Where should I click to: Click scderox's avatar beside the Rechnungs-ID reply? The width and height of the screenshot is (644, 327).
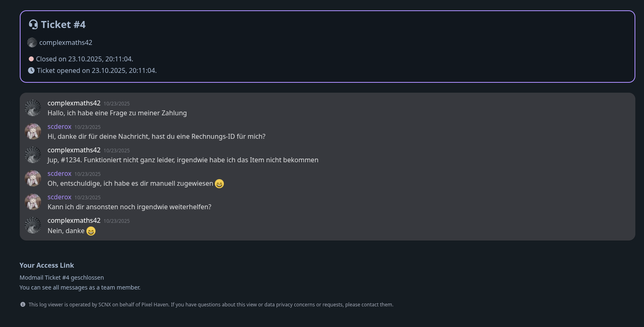(x=33, y=131)
